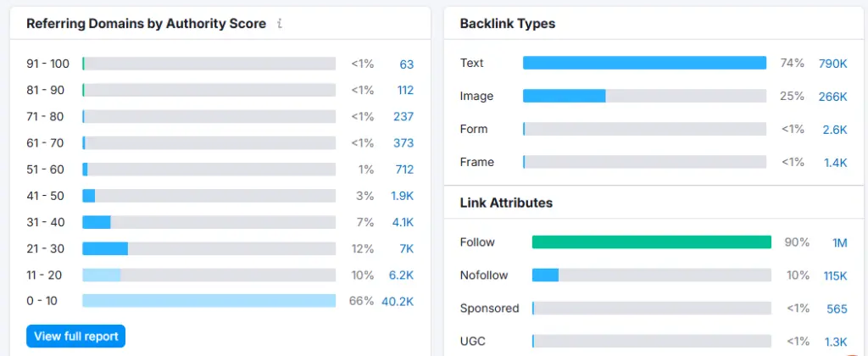Click the 712 count for score 51-60
This screenshot has width=868, height=356.
point(403,170)
